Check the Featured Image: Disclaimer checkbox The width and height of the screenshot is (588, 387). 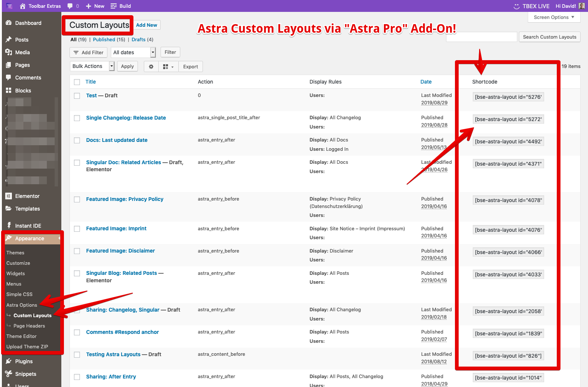point(77,251)
